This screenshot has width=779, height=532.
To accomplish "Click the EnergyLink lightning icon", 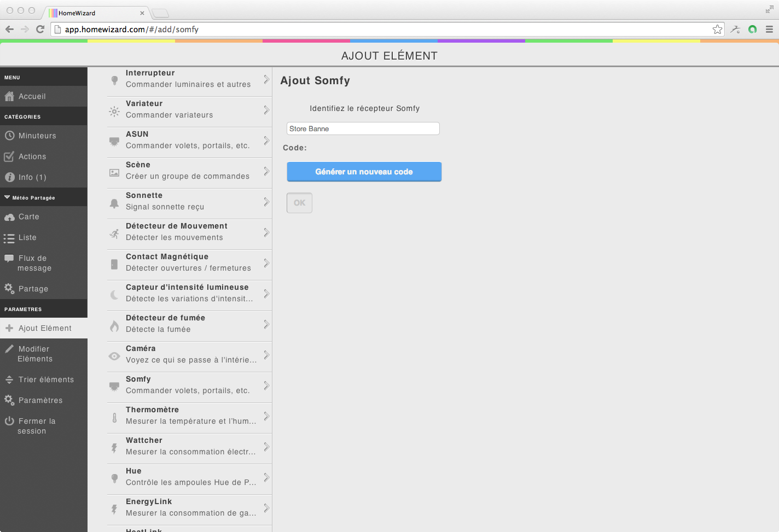I will pos(114,509).
